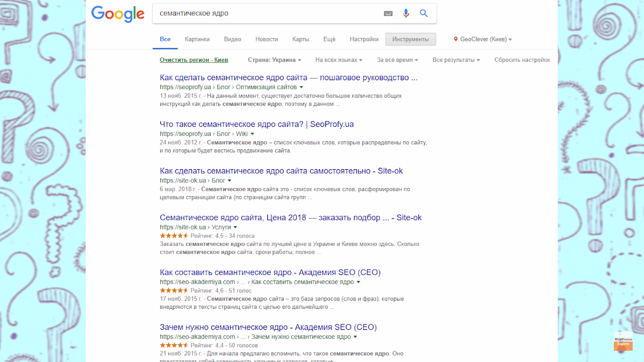Open Страна: Украина dropdown

click(274, 60)
